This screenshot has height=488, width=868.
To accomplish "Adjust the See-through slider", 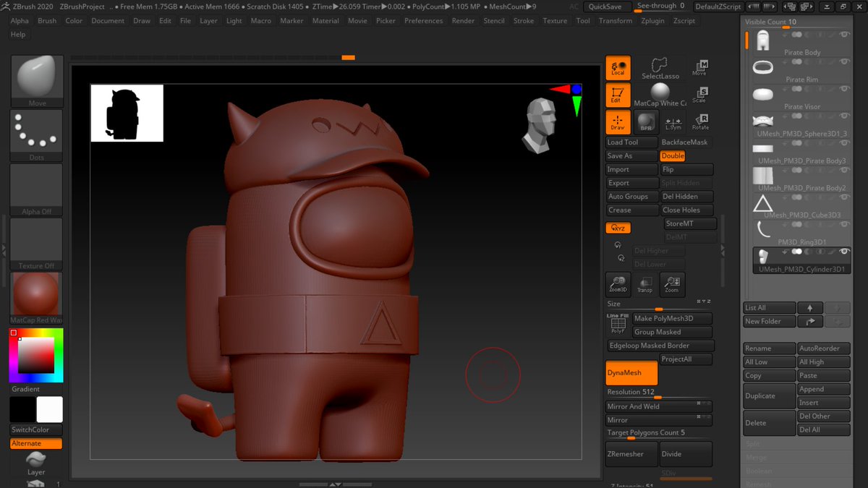I will pos(663,7).
